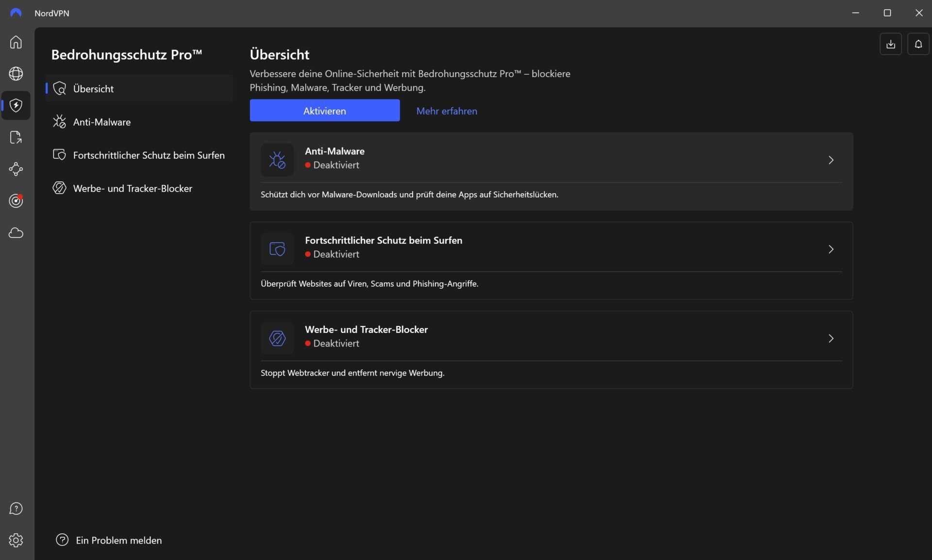
Task: Click the browsing protection shield card icon
Action: [x=277, y=249]
